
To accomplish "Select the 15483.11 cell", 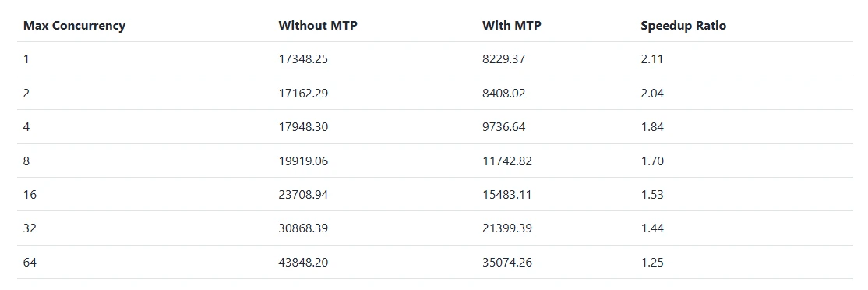I will click(x=506, y=194).
